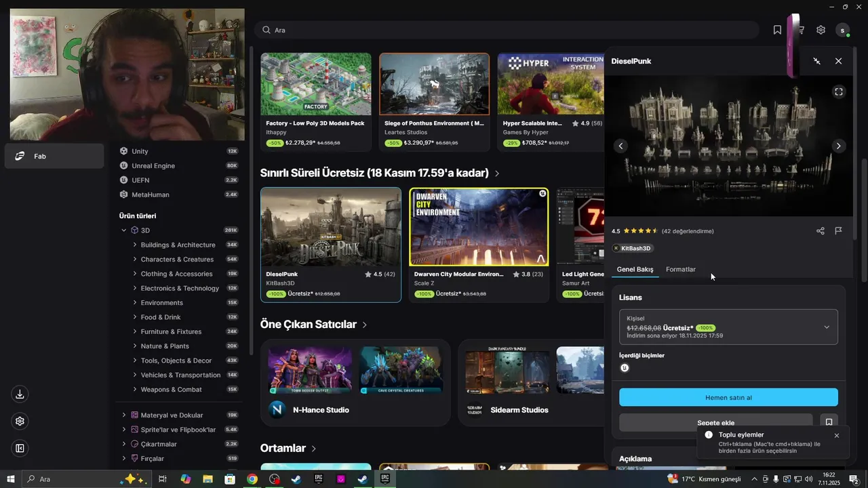This screenshot has width=868, height=488.
Task: Open the Fab settings gear in the top bar
Action: tap(821, 30)
